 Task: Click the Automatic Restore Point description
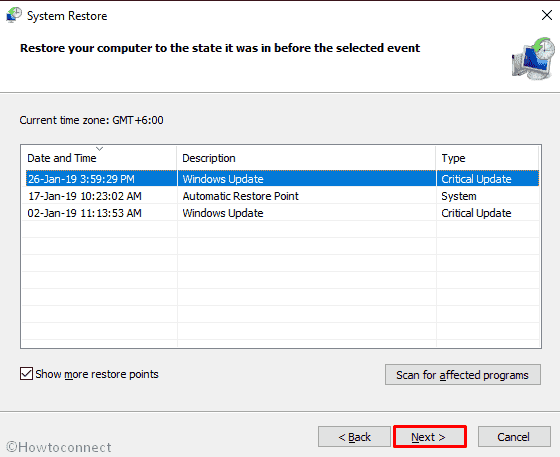[240, 196]
